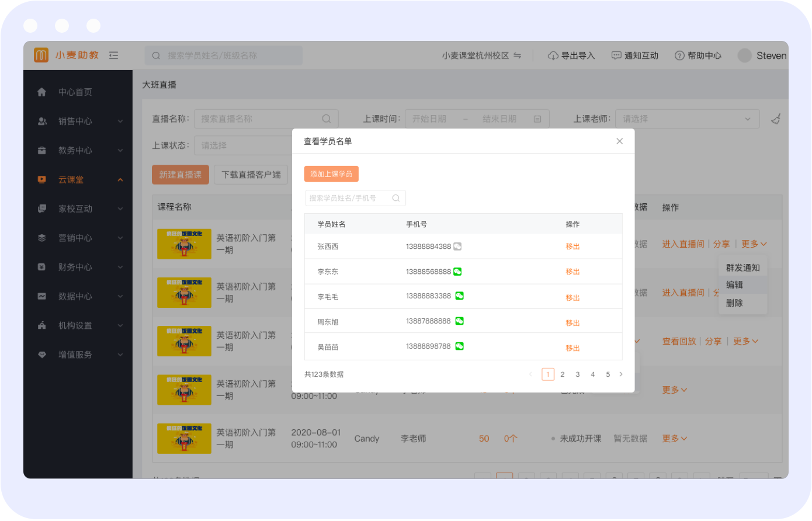This screenshot has width=812, height=521.
Task: Remove 张西西 with 移出 link
Action: [x=572, y=246]
